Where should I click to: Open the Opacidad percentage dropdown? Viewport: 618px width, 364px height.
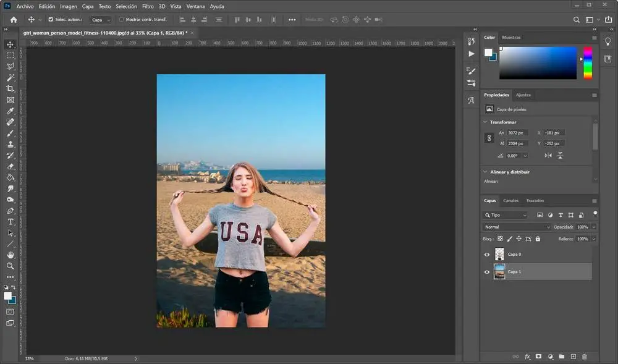(x=594, y=227)
